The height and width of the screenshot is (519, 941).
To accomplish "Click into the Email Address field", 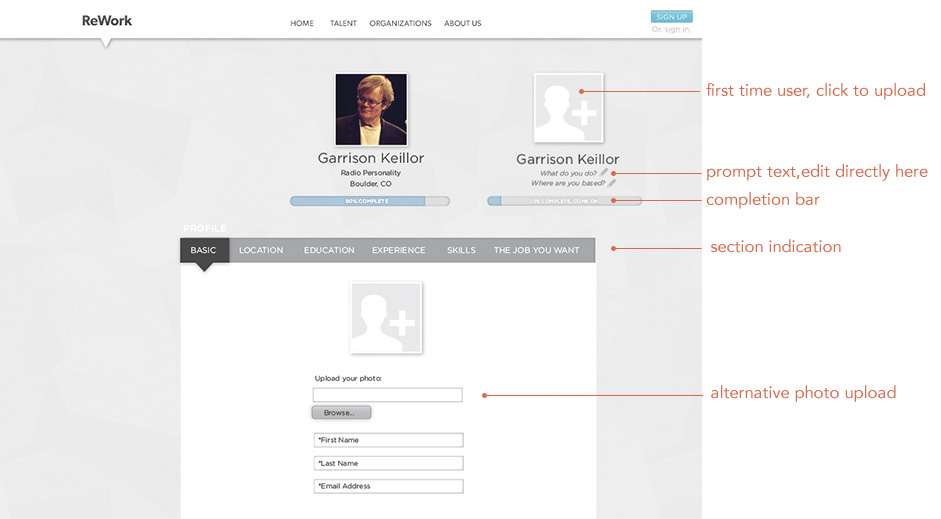I will (388, 486).
